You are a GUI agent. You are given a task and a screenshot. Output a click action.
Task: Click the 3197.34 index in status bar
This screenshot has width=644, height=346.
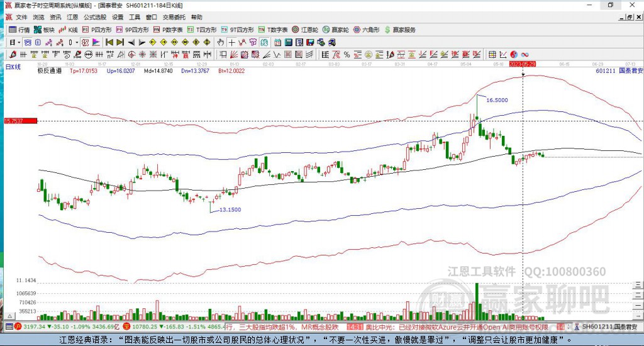[x=34, y=326]
